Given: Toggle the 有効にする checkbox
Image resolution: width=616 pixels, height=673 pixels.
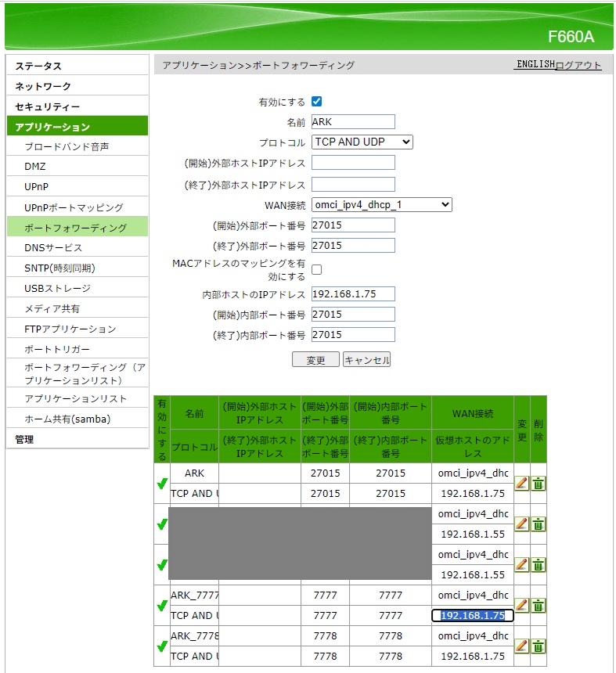Looking at the screenshot, I should (316, 101).
